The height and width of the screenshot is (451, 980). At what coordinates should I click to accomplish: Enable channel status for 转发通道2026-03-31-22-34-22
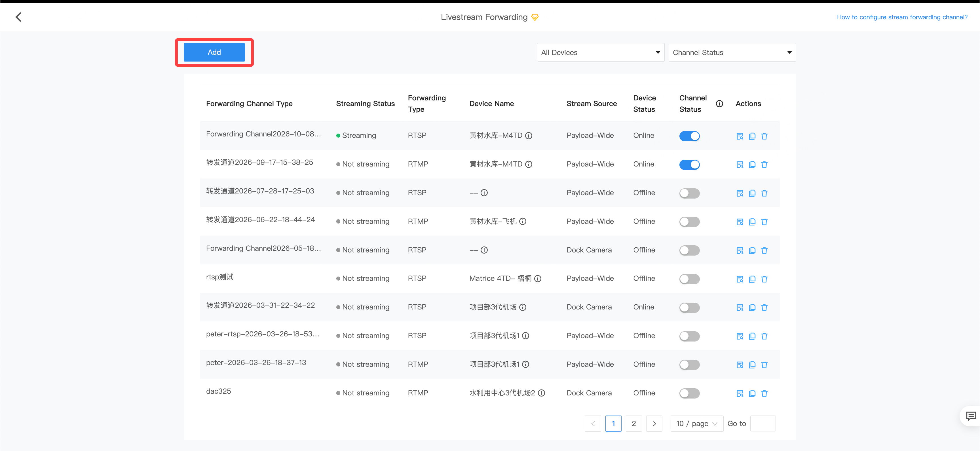689,307
